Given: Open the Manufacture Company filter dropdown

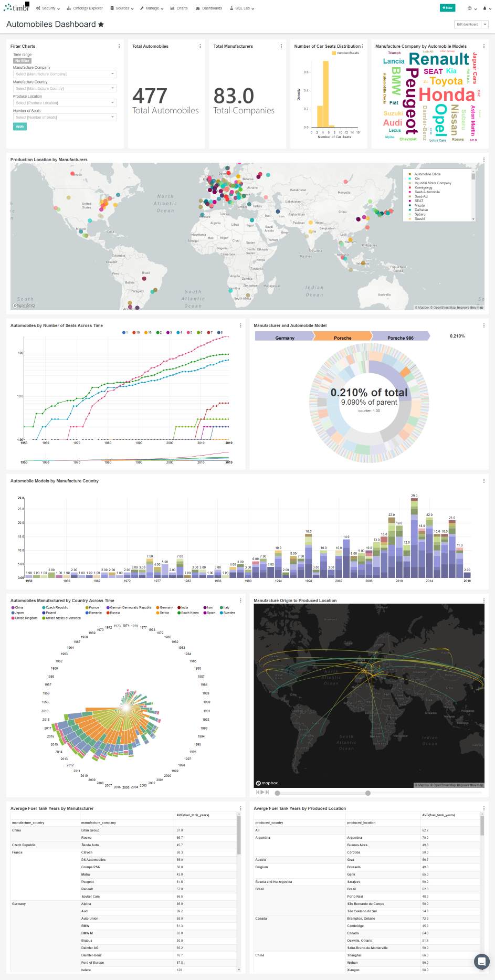Looking at the screenshot, I should click(65, 74).
